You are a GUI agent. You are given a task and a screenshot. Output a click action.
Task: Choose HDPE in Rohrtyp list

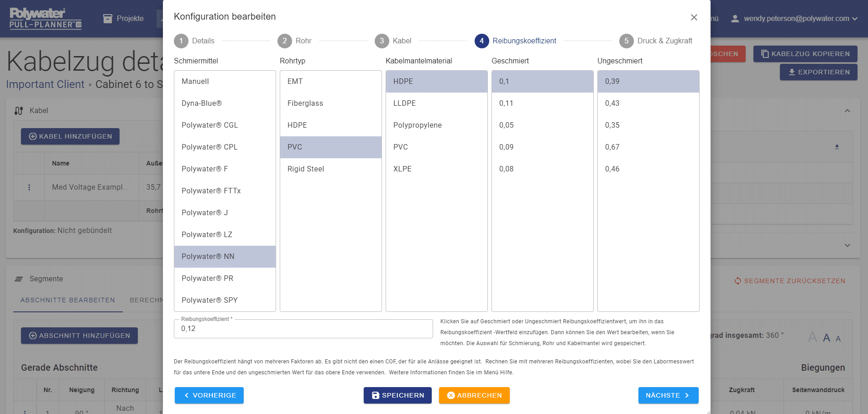pos(331,125)
